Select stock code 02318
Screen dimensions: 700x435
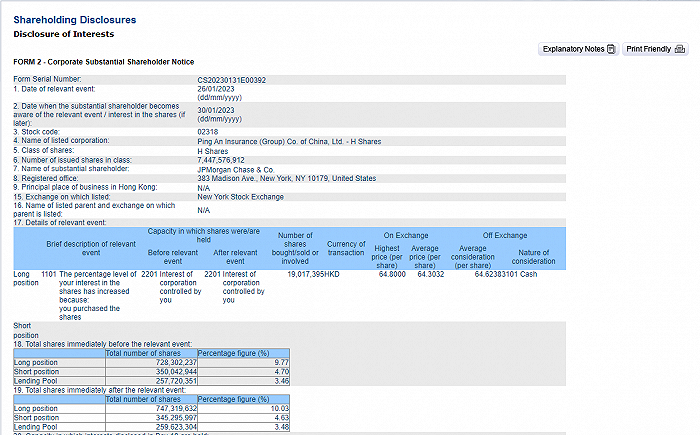208,132
